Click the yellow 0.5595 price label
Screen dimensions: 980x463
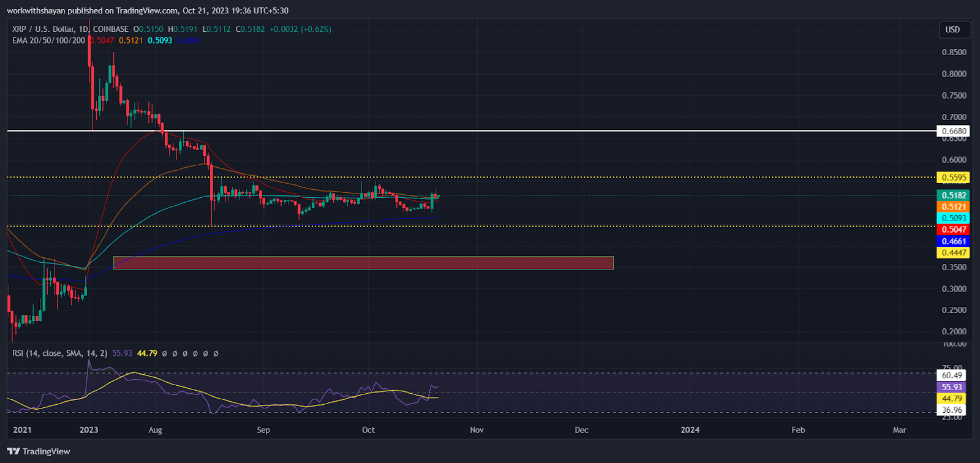click(954, 178)
